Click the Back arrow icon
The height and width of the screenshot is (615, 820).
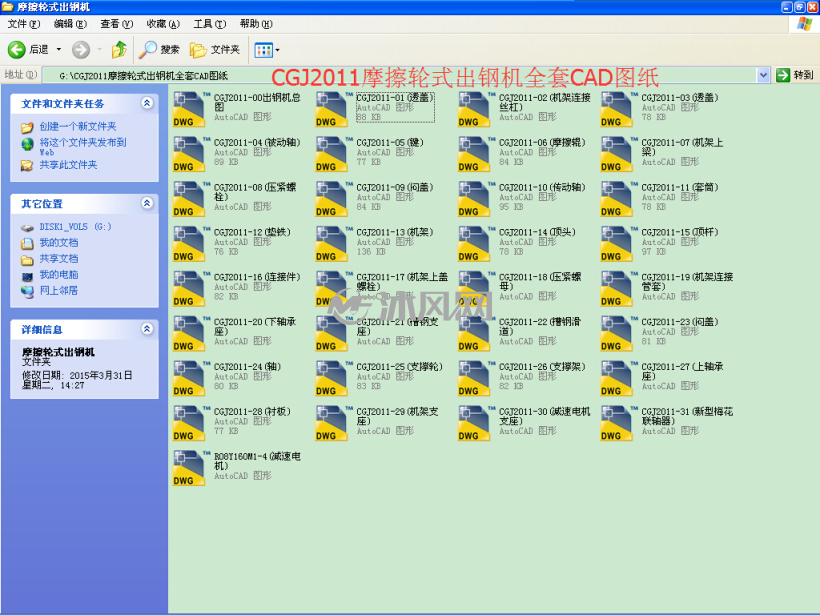coord(16,50)
